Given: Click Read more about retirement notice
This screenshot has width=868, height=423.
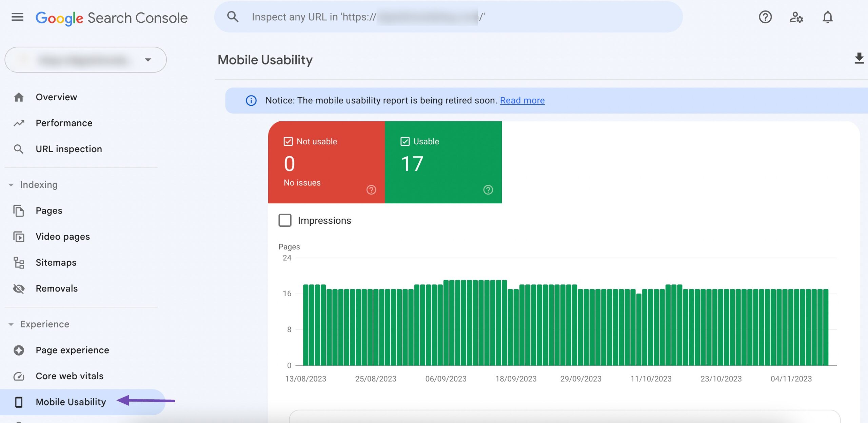Looking at the screenshot, I should pyautogui.click(x=522, y=100).
